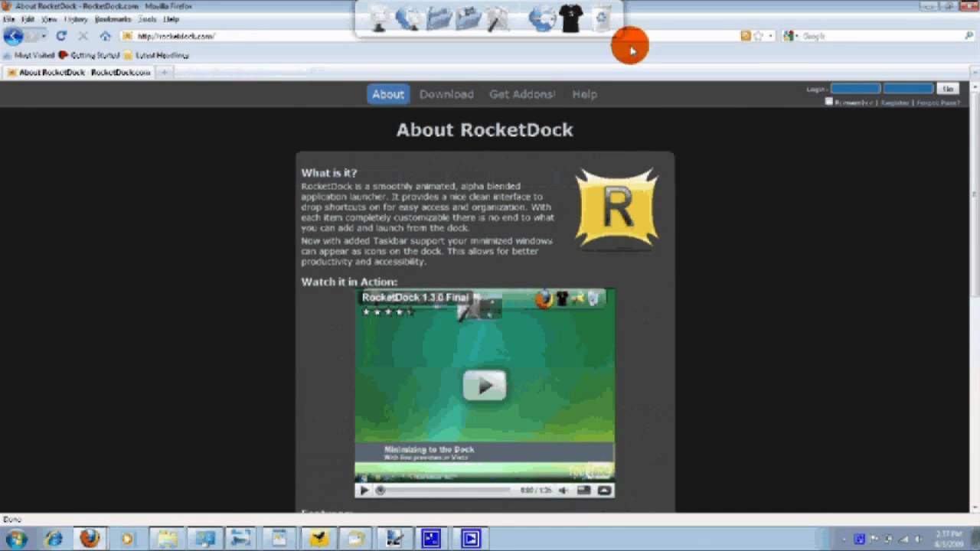Viewport: 980px width, 551px height.
Task: Open Most Visited bookmarks folder
Action: pyautogui.click(x=29, y=55)
